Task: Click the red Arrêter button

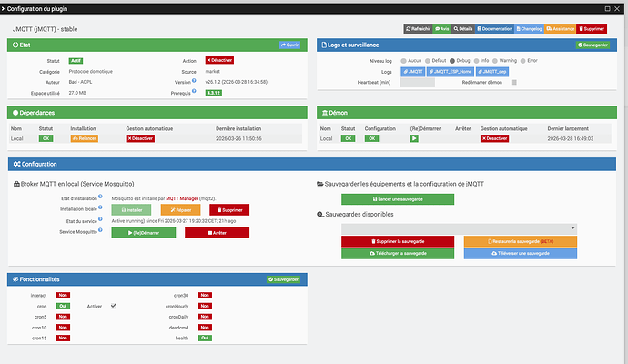Action: 218,233
